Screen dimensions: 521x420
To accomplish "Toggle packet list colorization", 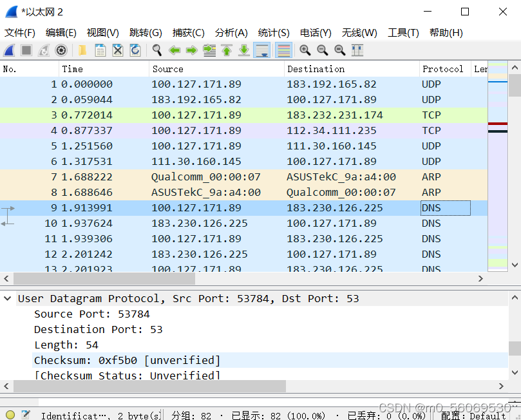I will point(283,50).
